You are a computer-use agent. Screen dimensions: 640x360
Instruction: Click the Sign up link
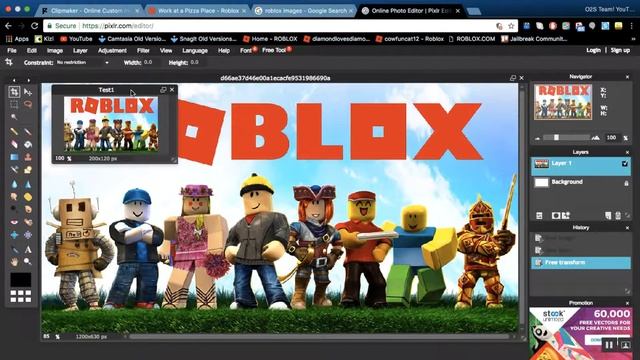(620, 50)
